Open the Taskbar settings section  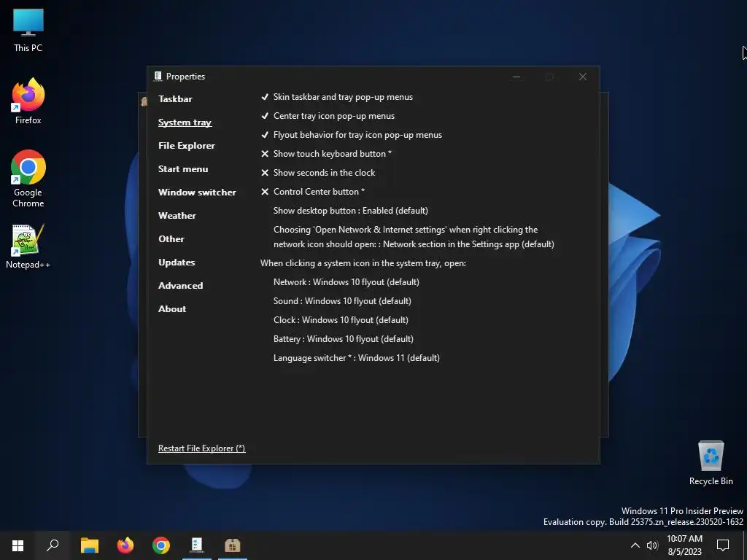[x=175, y=99]
